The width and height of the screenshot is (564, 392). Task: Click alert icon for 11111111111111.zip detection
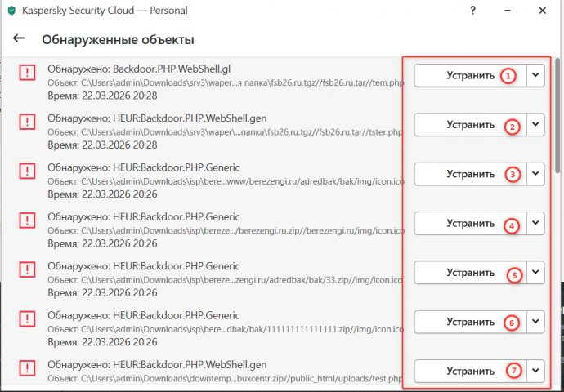[27, 318]
